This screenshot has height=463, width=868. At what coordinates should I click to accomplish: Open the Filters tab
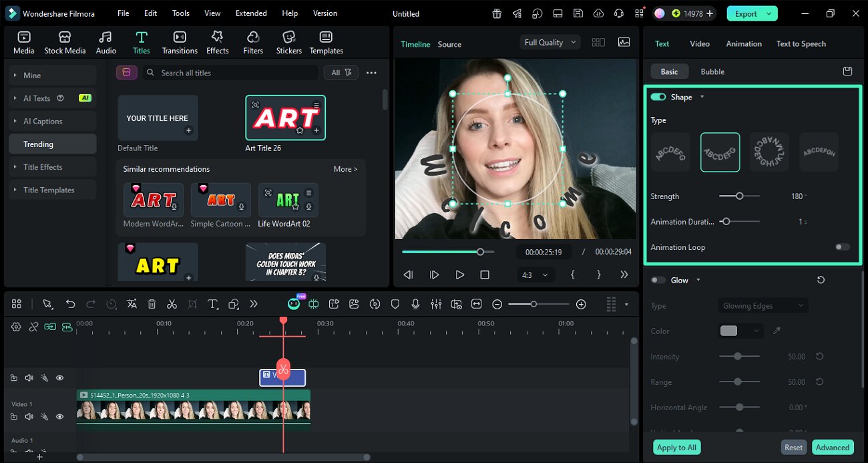click(253, 43)
